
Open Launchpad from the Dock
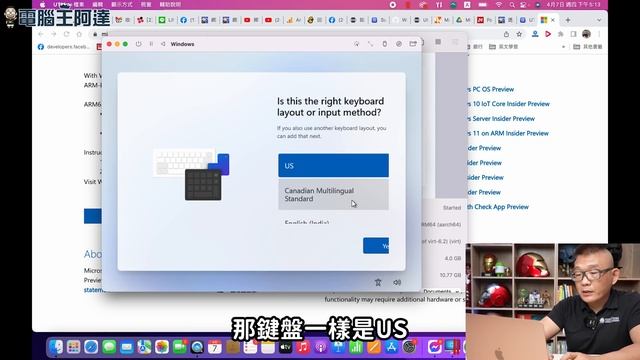click(x=73, y=347)
